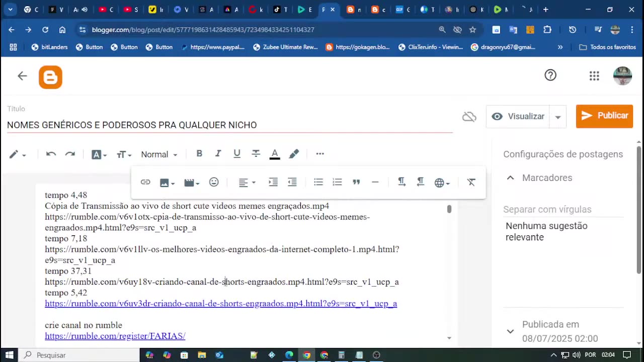Click the settings panel scrollbar
This screenshot has width=644, height=362.
[639, 211]
